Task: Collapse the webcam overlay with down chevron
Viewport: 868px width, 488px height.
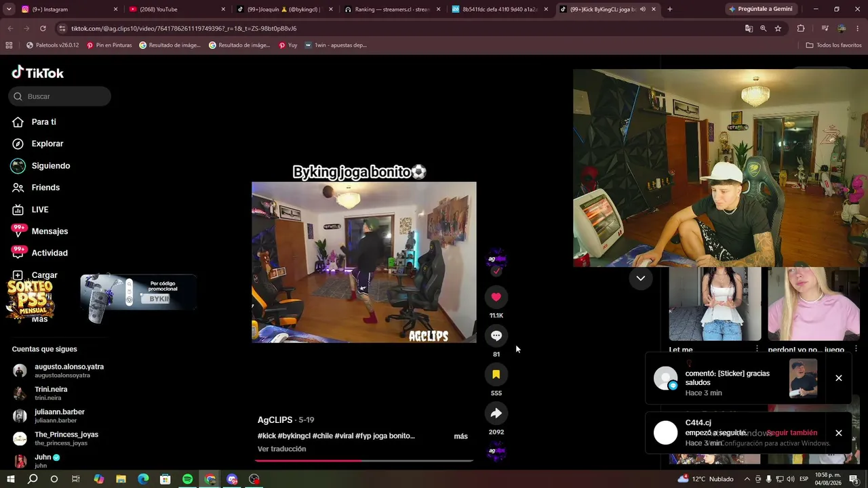Action: point(640,278)
